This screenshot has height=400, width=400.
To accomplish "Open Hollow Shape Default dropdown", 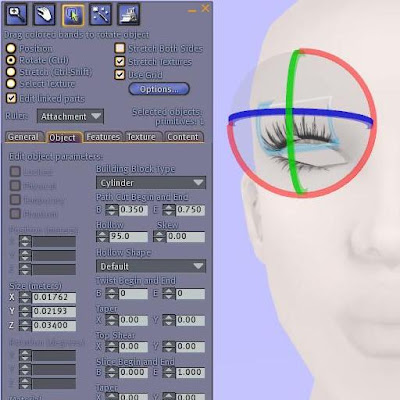I will [151, 266].
